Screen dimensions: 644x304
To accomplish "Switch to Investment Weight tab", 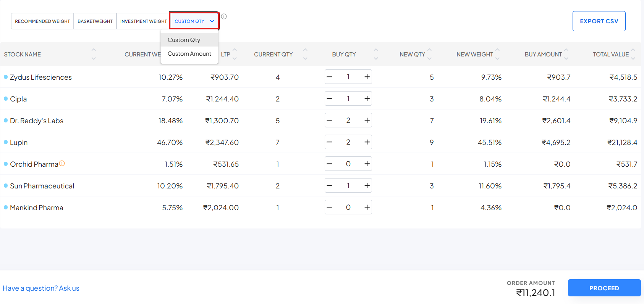I will click(x=143, y=21).
